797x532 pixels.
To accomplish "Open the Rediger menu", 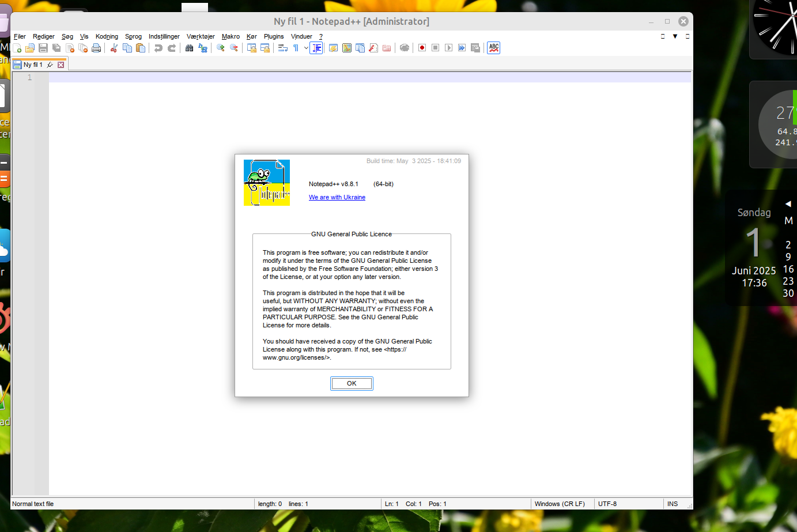I will pyautogui.click(x=44, y=36).
